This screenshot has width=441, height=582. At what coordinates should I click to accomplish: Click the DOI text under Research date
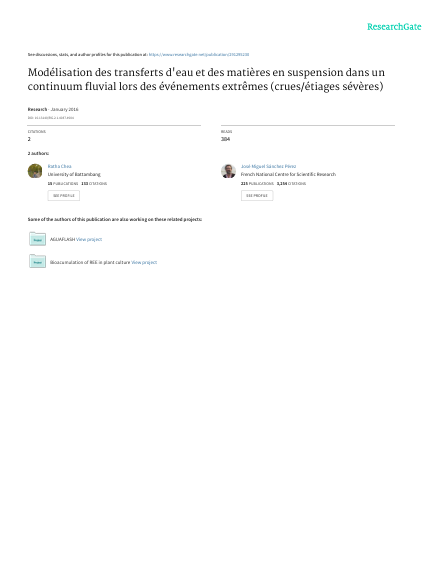(51, 118)
